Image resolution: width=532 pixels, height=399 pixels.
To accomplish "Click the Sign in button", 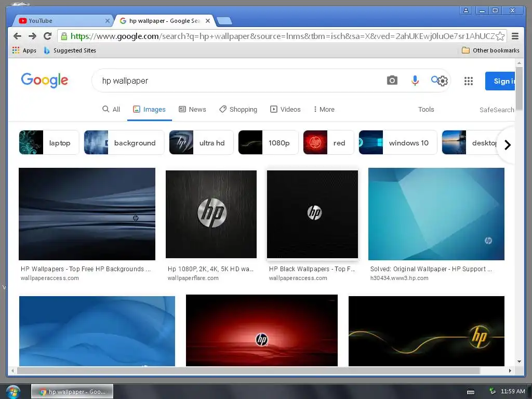I will click(x=500, y=81).
